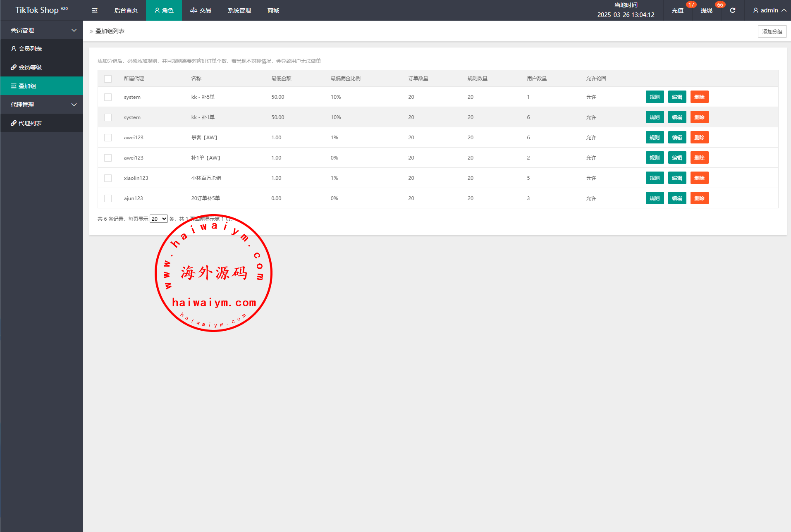
Task: Delete the 杀客【AW】 group via 删除
Action: coord(699,138)
